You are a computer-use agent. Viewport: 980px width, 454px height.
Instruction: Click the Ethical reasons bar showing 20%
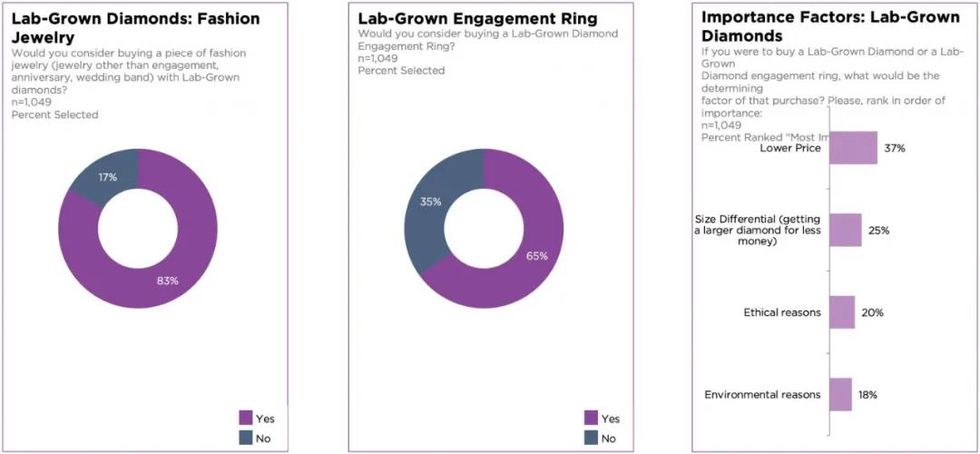pyautogui.click(x=842, y=312)
